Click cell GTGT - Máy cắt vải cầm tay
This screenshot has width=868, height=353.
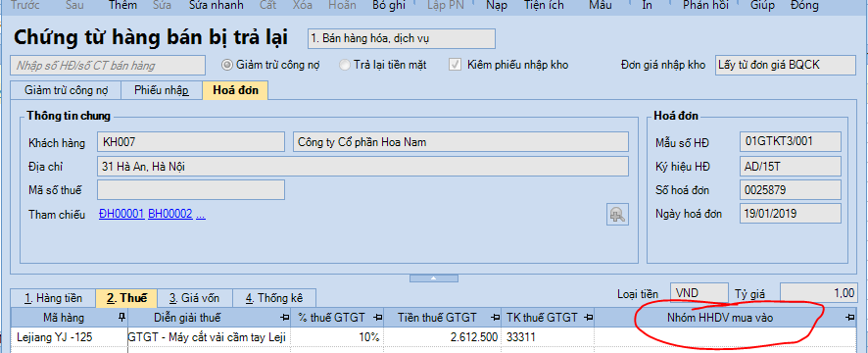209,337
